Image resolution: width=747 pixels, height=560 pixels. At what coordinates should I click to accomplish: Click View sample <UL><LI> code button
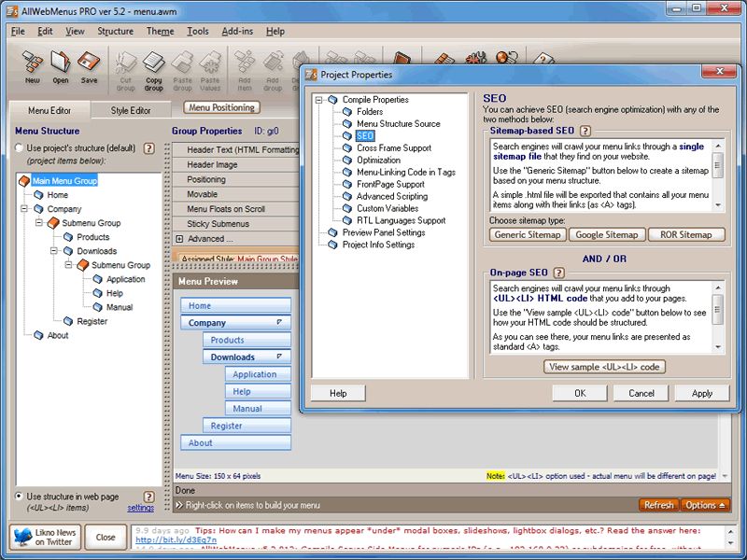[x=604, y=367]
